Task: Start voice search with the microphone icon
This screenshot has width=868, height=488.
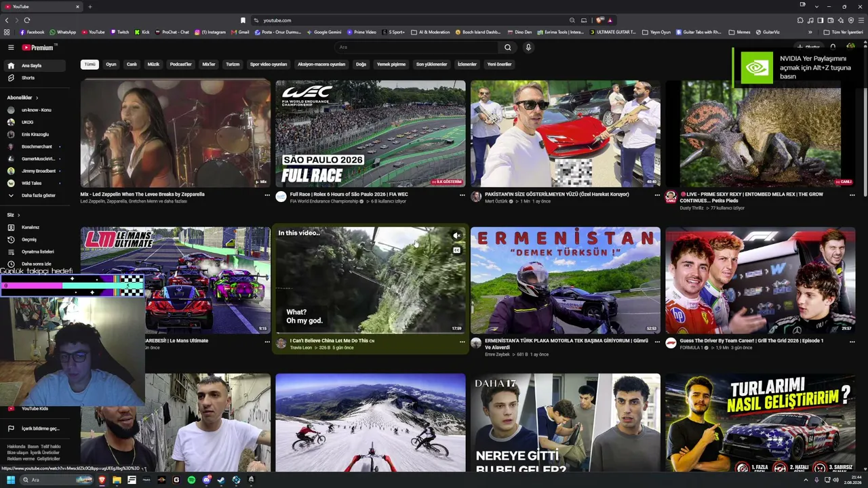Action: tap(528, 47)
